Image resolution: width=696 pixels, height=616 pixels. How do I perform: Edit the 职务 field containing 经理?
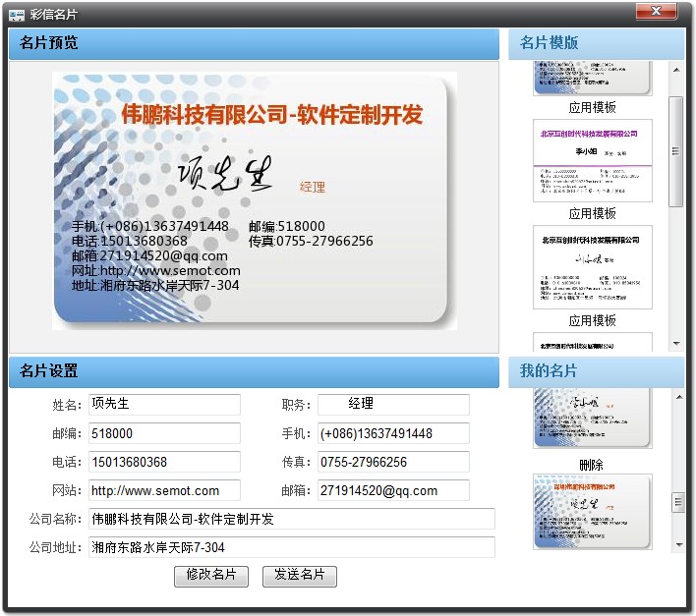[393, 404]
